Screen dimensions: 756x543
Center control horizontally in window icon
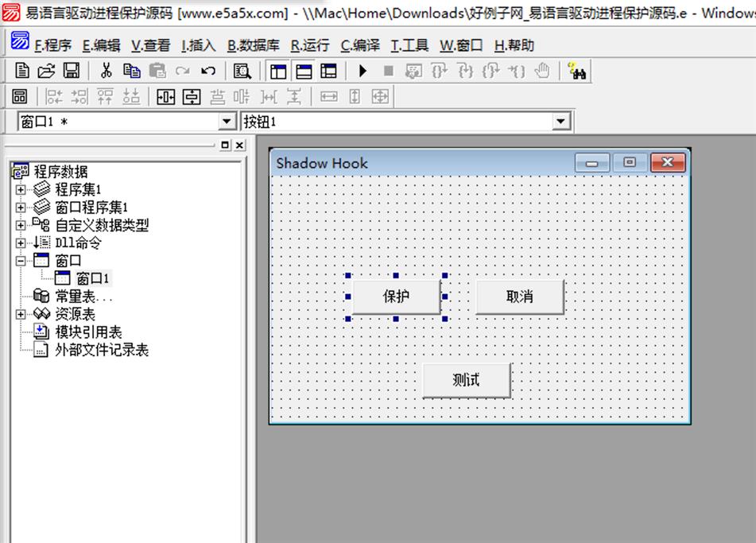tap(166, 96)
